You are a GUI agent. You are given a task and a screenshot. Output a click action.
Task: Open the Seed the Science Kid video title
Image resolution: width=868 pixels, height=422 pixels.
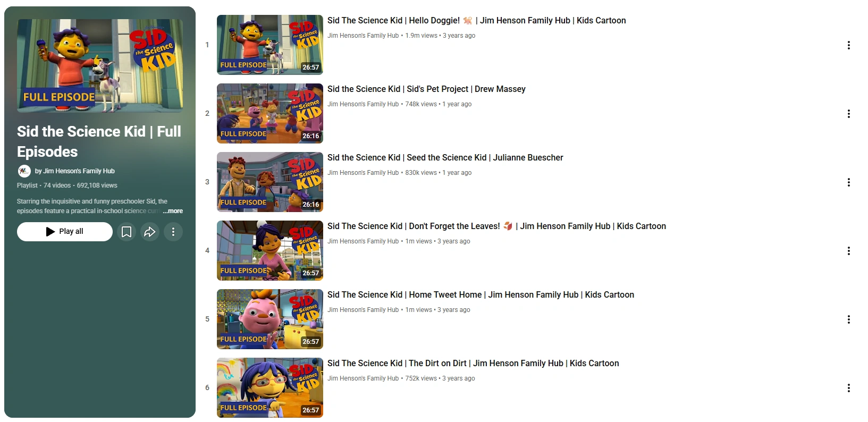click(x=445, y=158)
